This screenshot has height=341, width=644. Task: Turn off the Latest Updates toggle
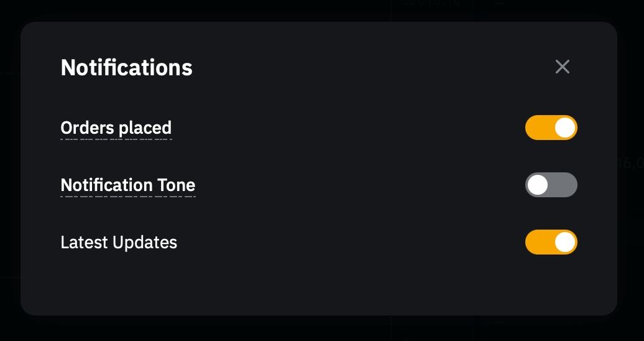pyautogui.click(x=551, y=242)
